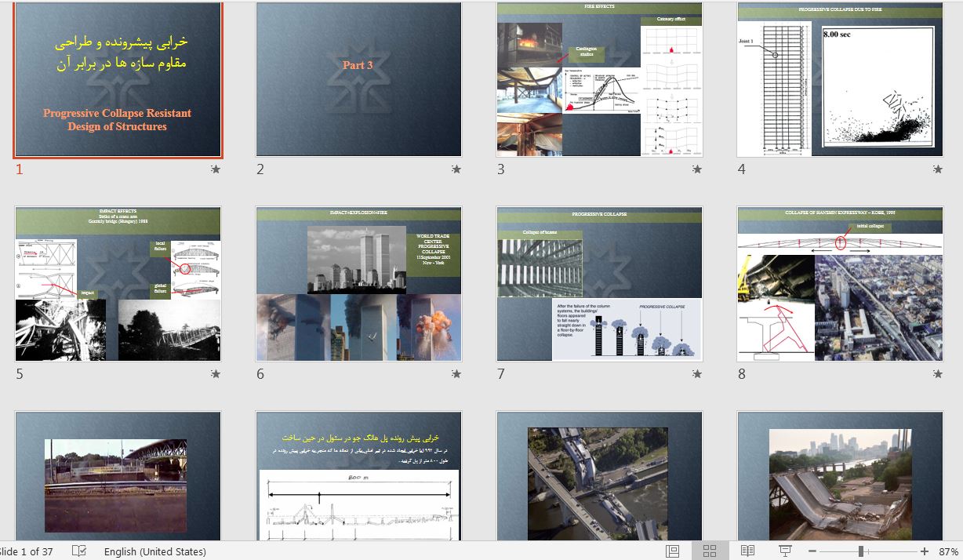Select the Part 3 slide thumbnail
The height and width of the screenshot is (560, 963).
point(358,79)
